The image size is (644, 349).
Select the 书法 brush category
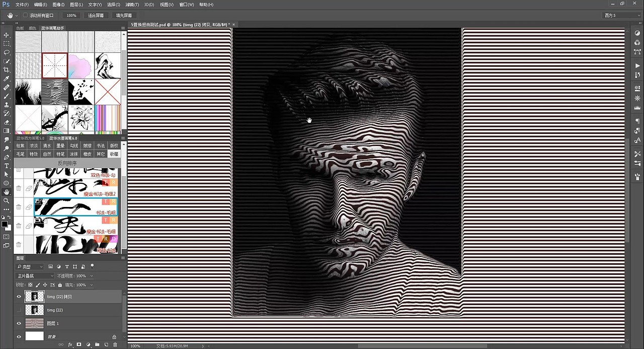pos(101,146)
